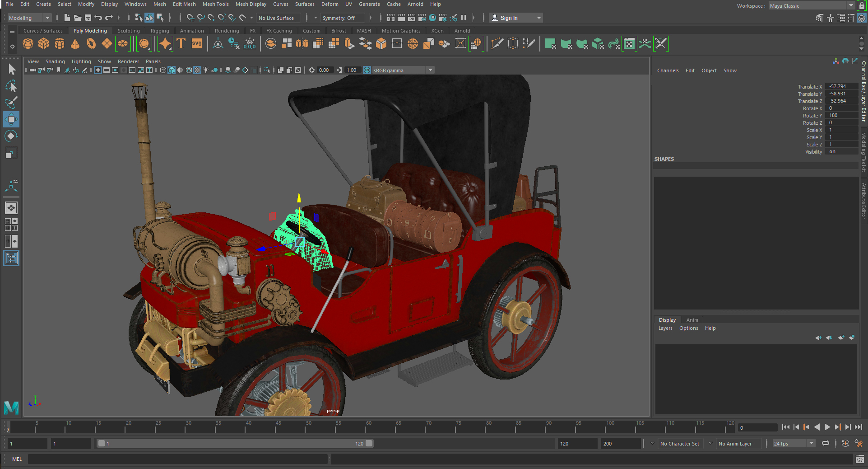Click the Open Scene folder icon

click(x=78, y=18)
